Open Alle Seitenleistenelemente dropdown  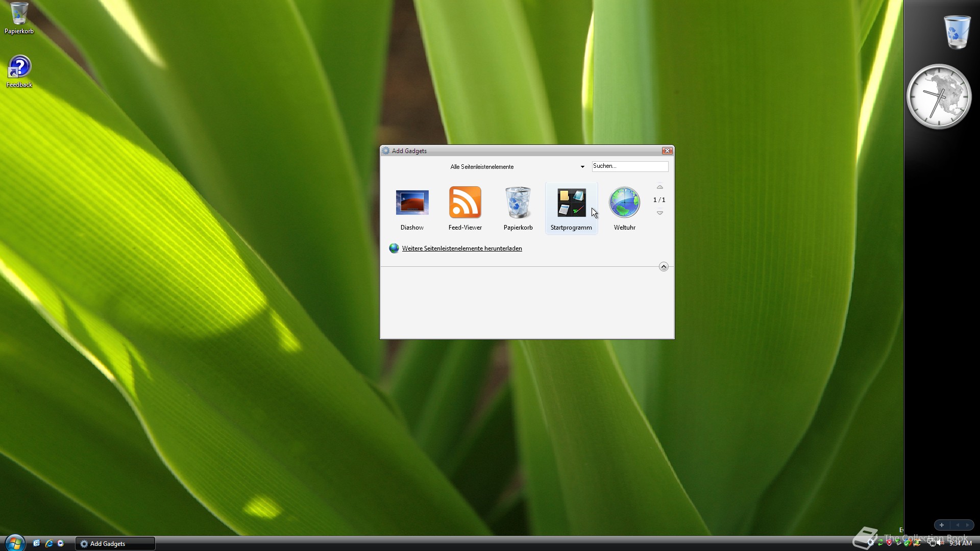click(517, 167)
